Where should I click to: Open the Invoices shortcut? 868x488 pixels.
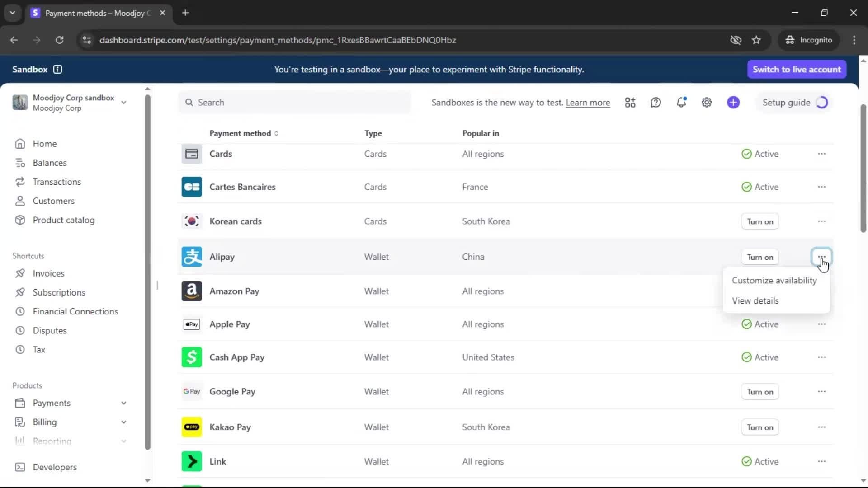click(x=48, y=273)
